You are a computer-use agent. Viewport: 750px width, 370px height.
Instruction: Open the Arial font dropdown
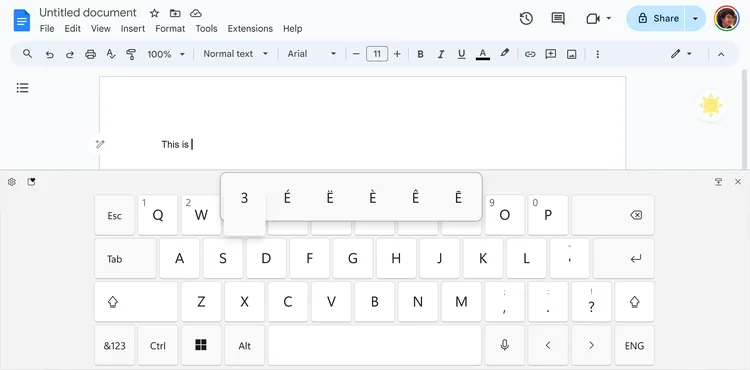[x=312, y=54]
